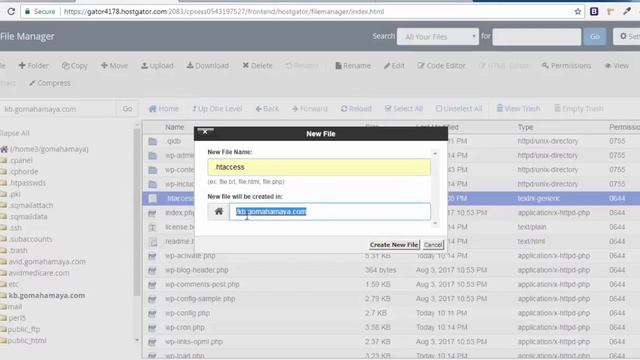This screenshot has width=640, height=360.
Task: Click the New File Name input field
Action: pyautogui.click(x=319, y=167)
